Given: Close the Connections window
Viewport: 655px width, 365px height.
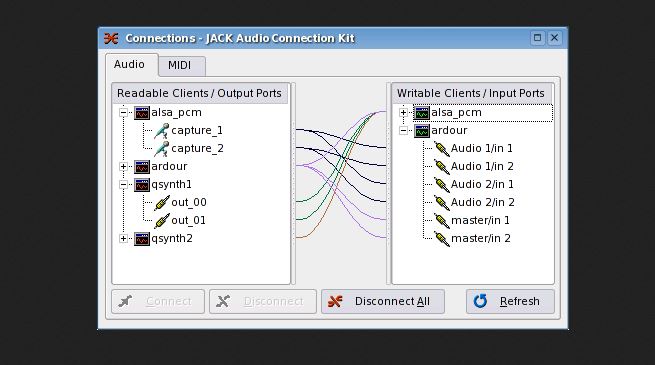Looking at the screenshot, I should pyautogui.click(x=554, y=38).
